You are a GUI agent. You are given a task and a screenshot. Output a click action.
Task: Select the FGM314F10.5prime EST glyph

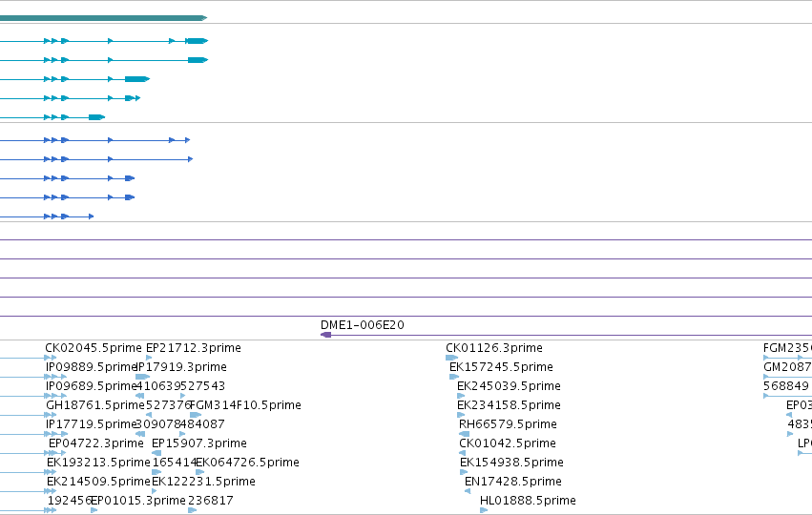click(196, 415)
